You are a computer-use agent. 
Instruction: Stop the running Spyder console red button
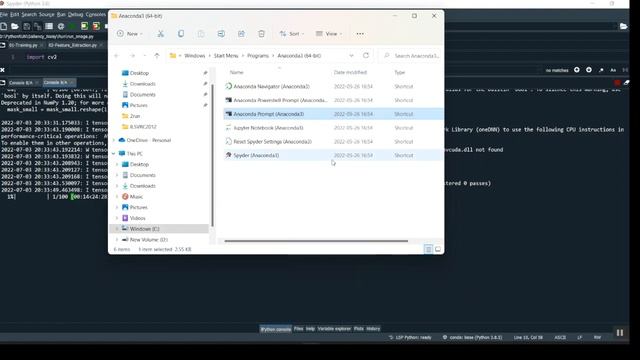pyautogui.click(x=617, y=82)
